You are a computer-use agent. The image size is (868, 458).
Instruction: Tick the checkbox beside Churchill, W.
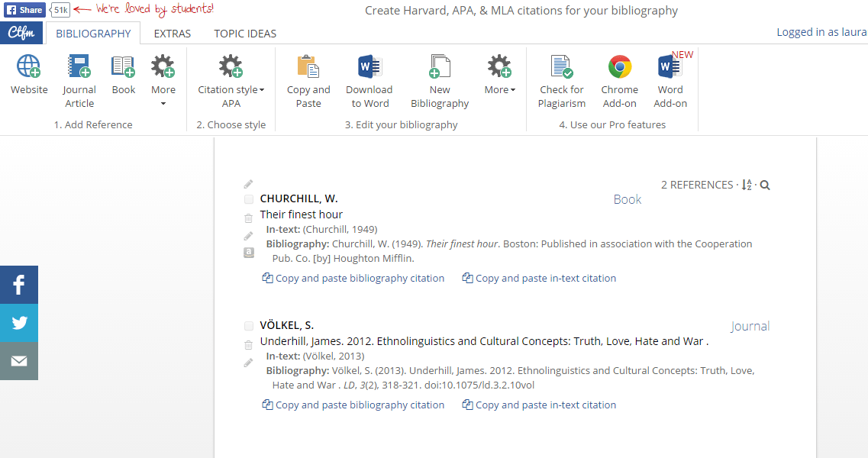[249, 199]
